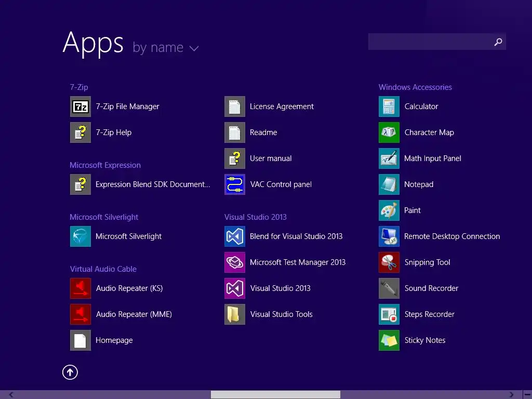Launch the Steps Recorder icon
Image resolution: width=532 pixels, height=399 pixels.
pyautogui.click(x=389, y=314)
